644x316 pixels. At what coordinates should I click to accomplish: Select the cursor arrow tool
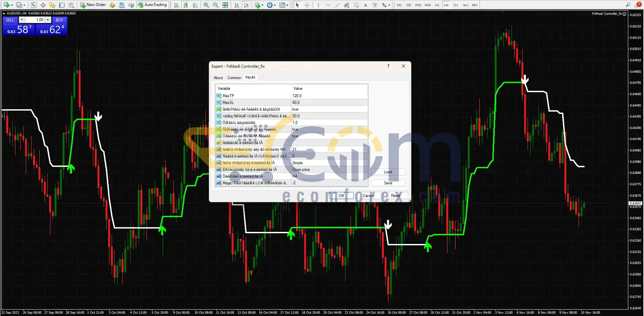point(297,5)
